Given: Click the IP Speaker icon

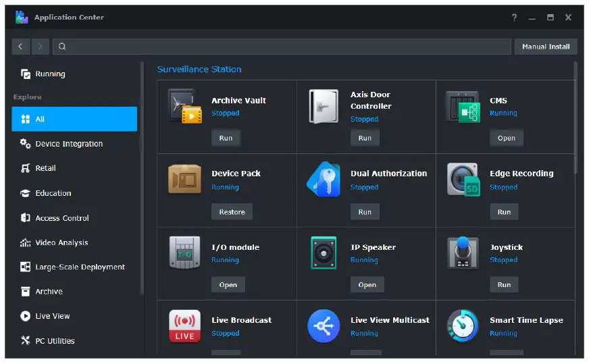Looking at the screenshot, I should click(x=324, y=253).
